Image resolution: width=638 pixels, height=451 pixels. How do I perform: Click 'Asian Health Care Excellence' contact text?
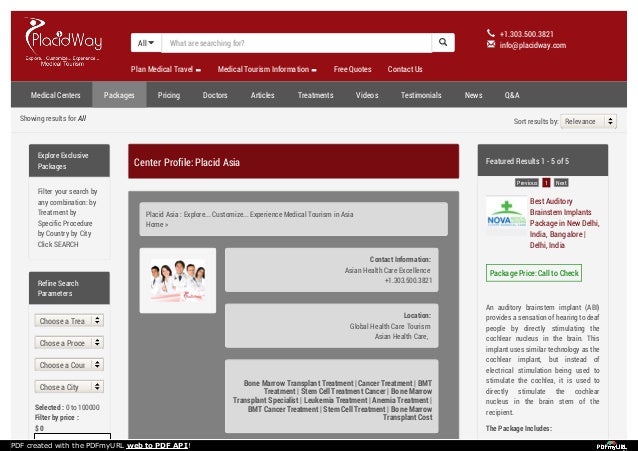387,270
